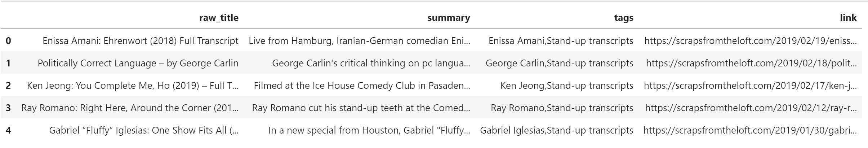Select row index 3
The image size is (868, 148).
[x=8, y=108]
